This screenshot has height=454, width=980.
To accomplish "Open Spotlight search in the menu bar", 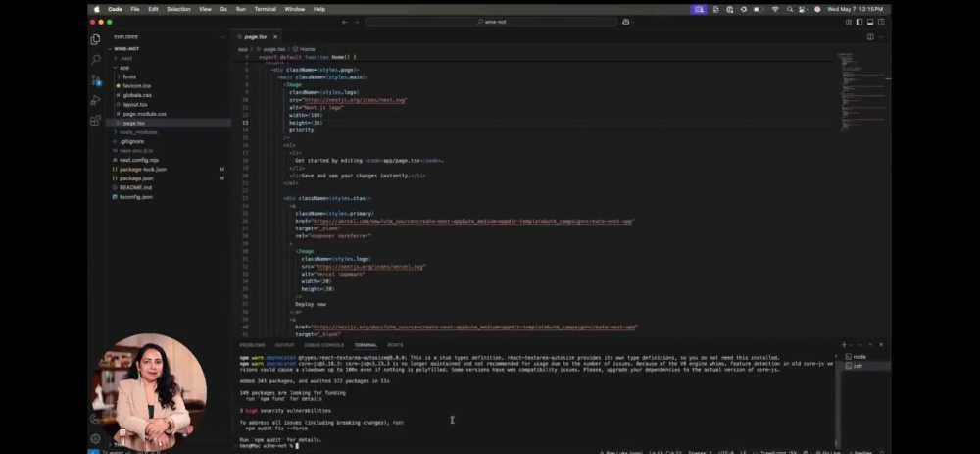I will [x=789, y=9].
